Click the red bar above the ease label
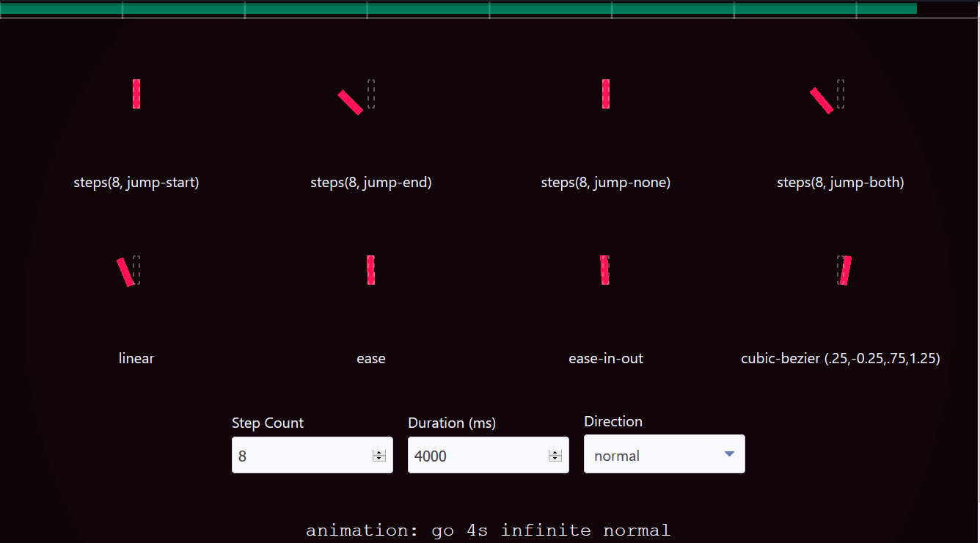980x543 pixels. coord(371,270)
